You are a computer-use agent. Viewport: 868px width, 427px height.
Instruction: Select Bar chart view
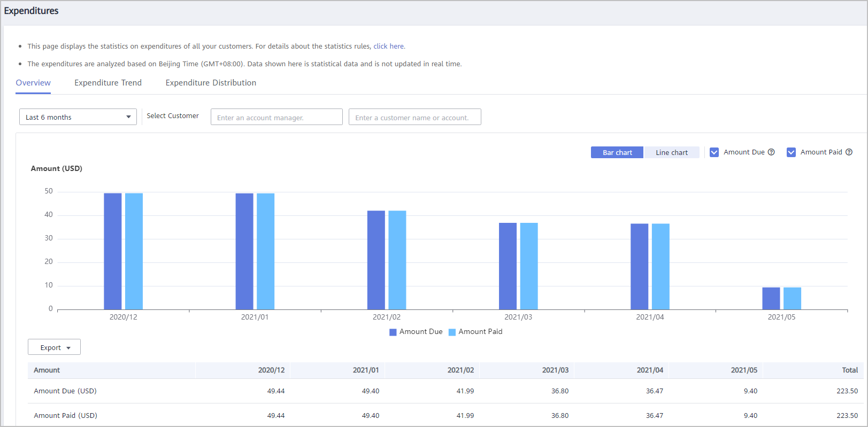pos(617,152)
